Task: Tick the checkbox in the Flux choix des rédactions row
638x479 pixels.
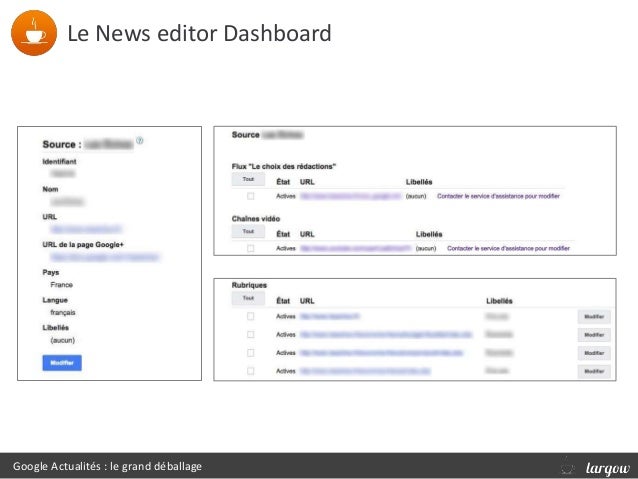Action: click(251, 196)
